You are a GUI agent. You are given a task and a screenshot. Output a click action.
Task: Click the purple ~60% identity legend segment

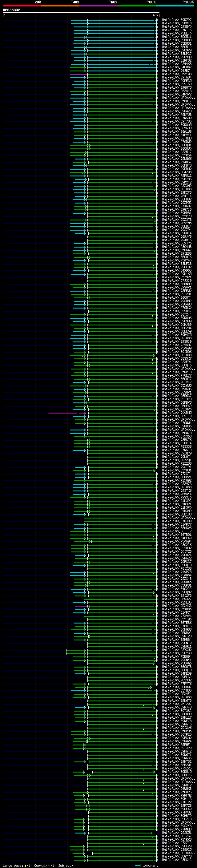pyautogui.click(x=98, y=6)
